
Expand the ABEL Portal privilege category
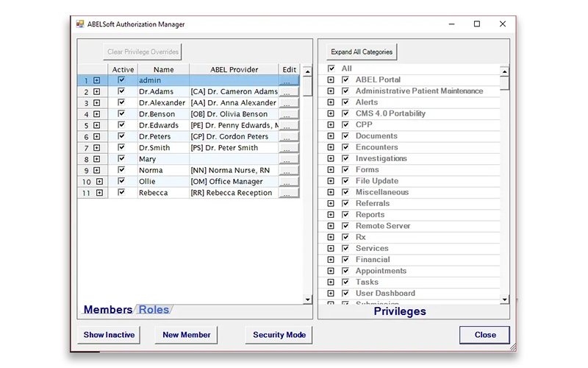[331, 80]
